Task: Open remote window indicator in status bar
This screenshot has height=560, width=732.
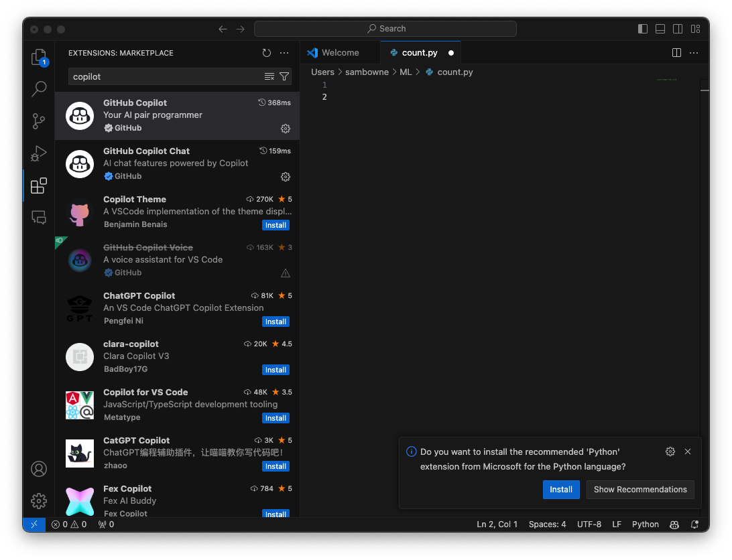Action: (x=34, y=524)
